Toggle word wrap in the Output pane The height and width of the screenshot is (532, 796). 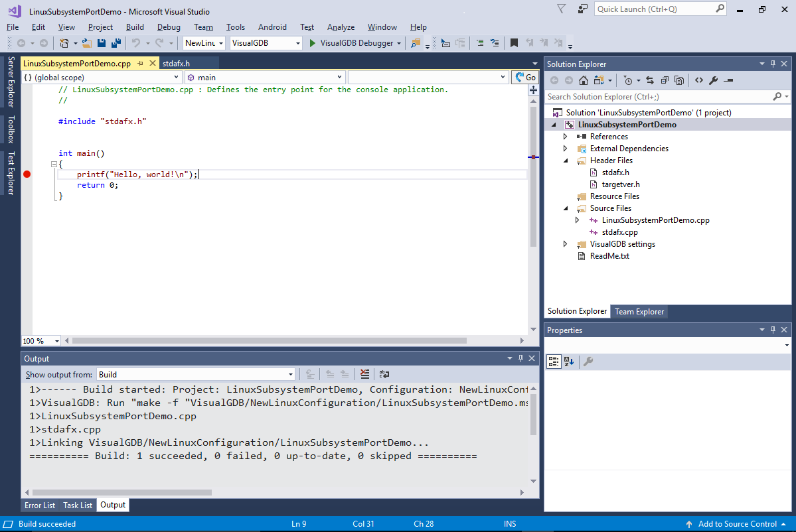[x=384, y=374]
